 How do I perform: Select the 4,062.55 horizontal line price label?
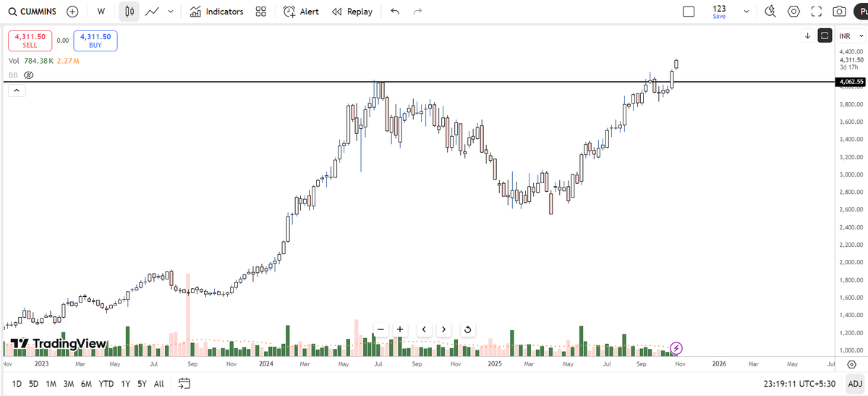point(848,82)
